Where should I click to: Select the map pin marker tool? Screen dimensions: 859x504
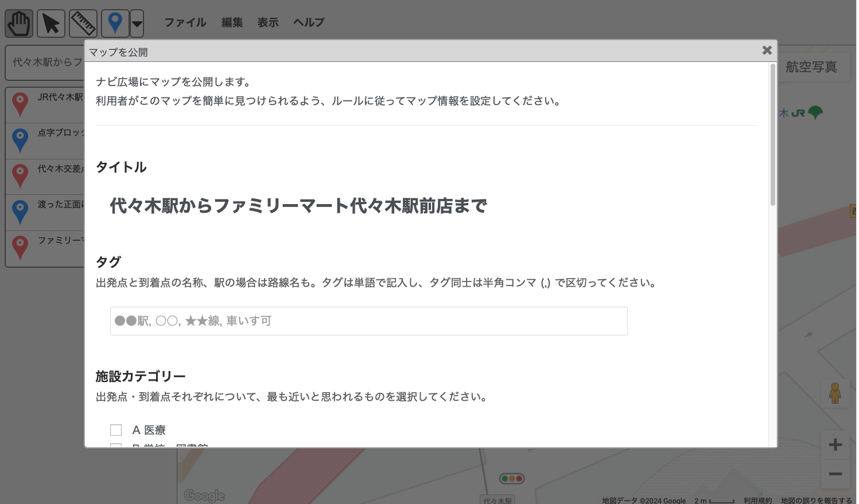(115, 24)
